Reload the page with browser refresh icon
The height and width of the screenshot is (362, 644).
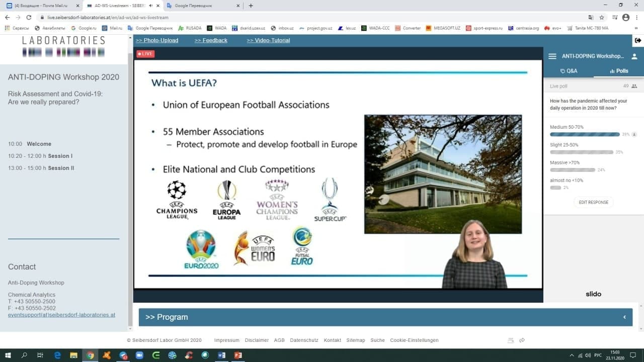pos(28,17)
